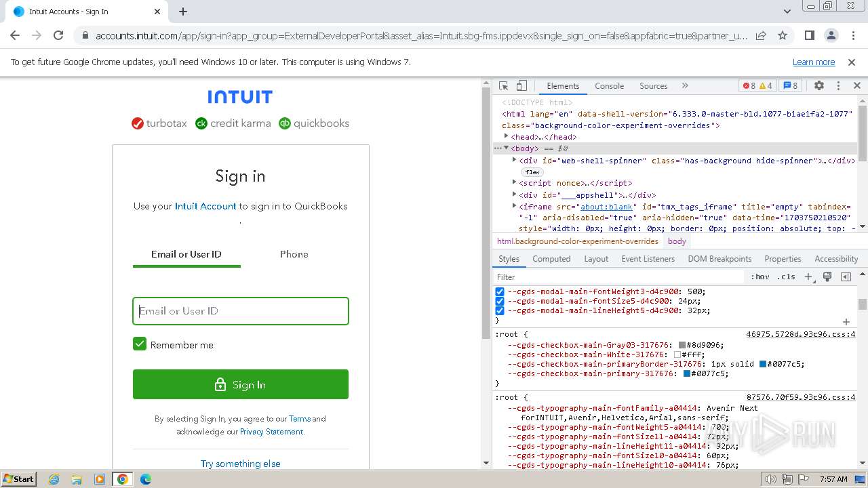Open the Chrome side panel
The width and height of the screenshot is (868, 488).
point(810,35)
